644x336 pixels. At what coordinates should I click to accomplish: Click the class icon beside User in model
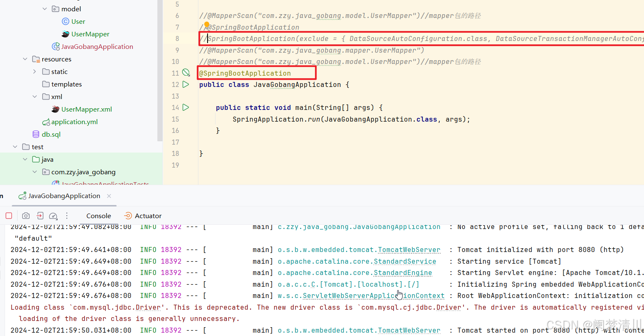66,21
